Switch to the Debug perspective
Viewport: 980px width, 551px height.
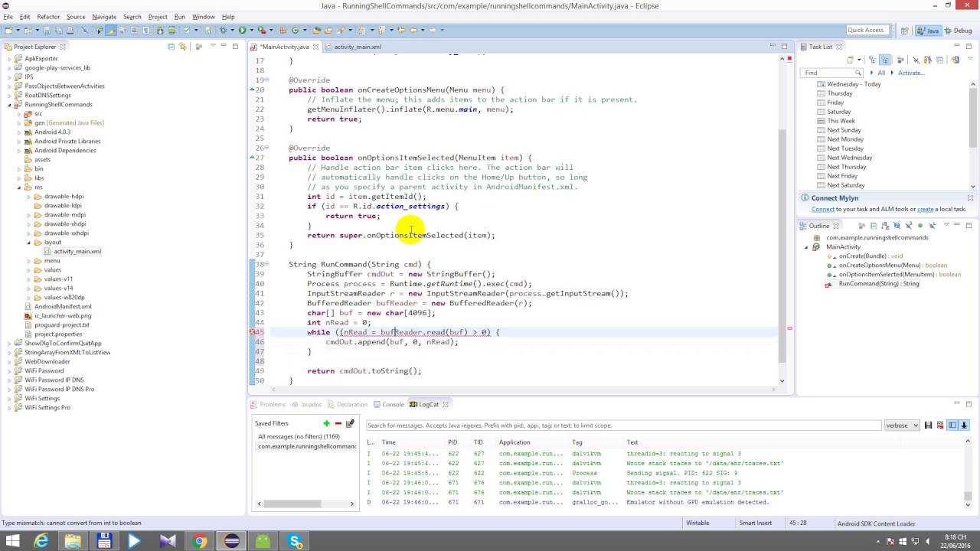pyautogui.click(x=959, y=31)
